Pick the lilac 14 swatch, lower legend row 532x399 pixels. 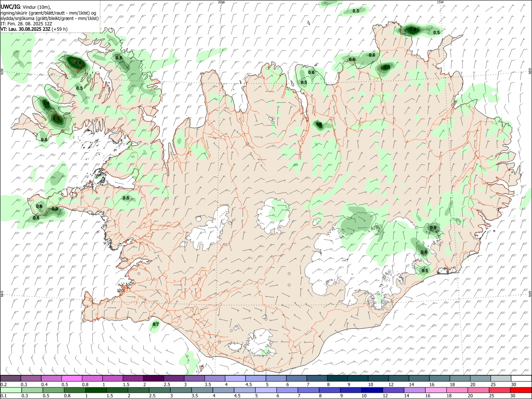coord(414,390)
